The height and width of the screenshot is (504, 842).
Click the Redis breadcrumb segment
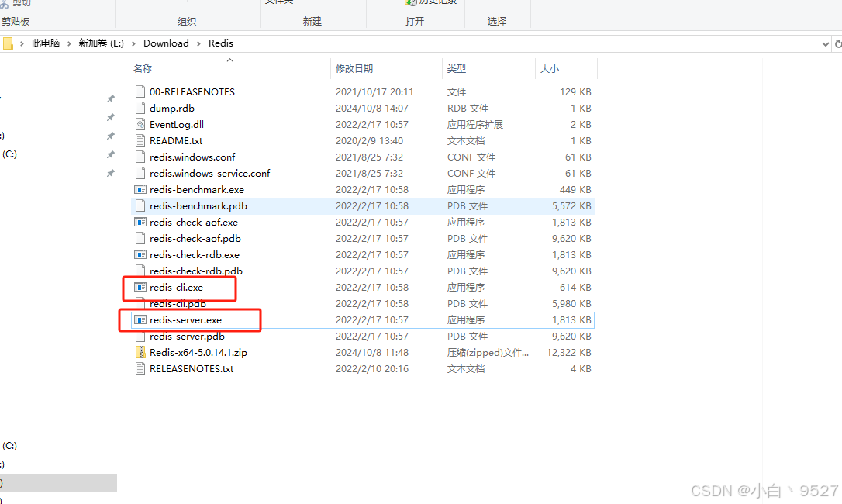point(221,43)
